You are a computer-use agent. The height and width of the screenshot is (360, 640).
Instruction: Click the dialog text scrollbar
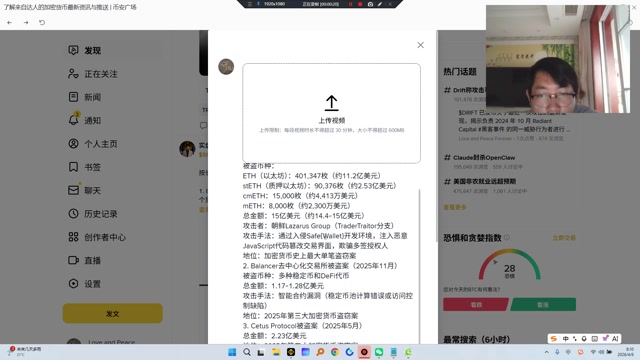pyautogui.click(x=419, y=265)
